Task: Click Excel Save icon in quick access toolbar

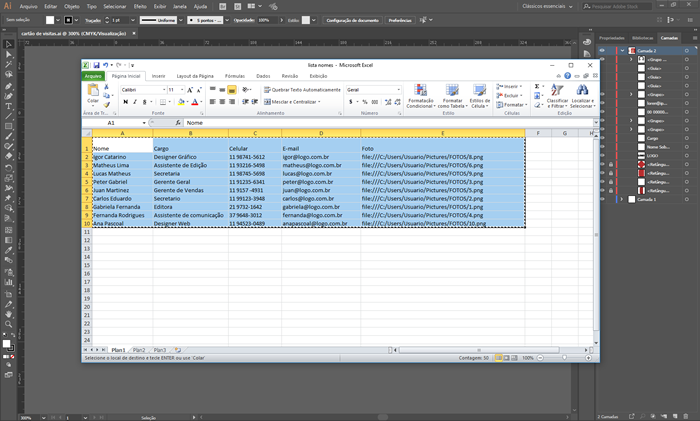Action: click(x=96, y=65)
